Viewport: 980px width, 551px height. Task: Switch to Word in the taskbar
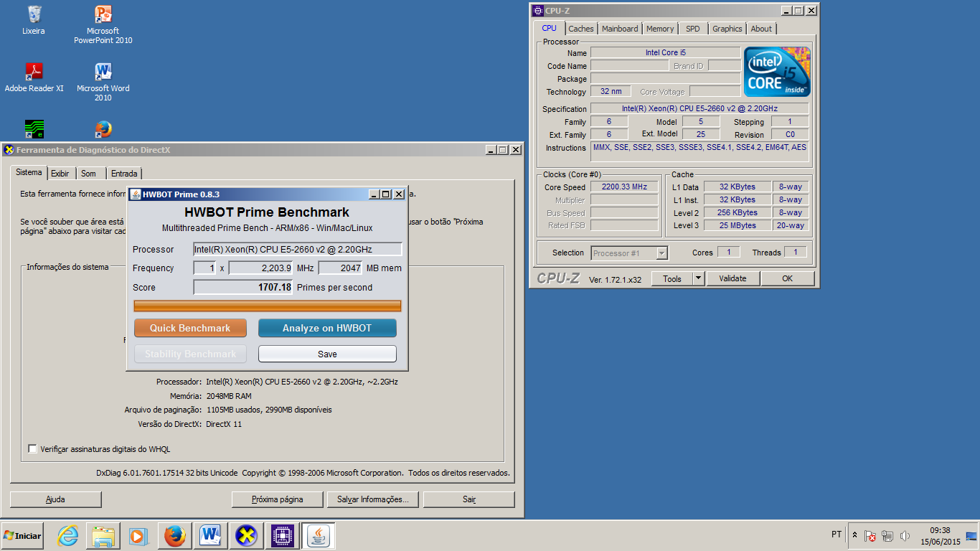pyautogui.click(x=210, y=536)
